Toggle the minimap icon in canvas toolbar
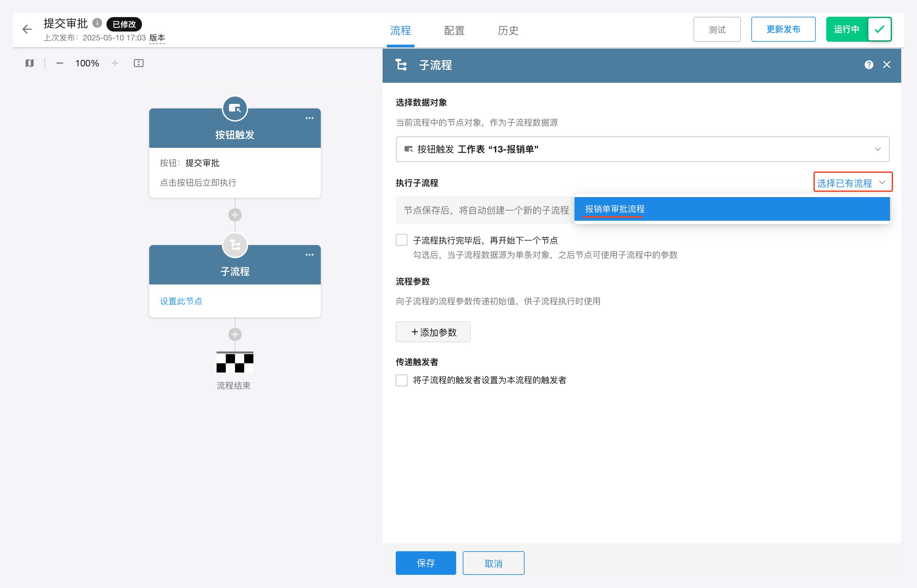The height and width of the screenshot is (588, 917). point(29,63)
